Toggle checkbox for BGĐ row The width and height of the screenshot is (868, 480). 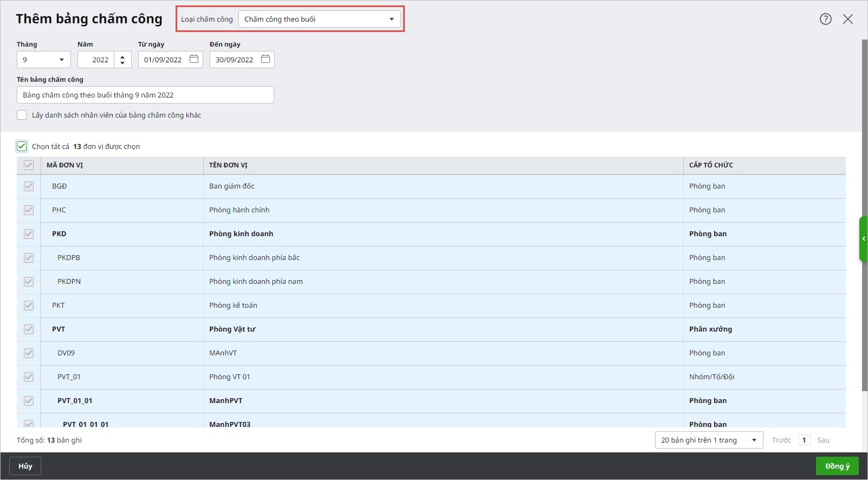29,186
